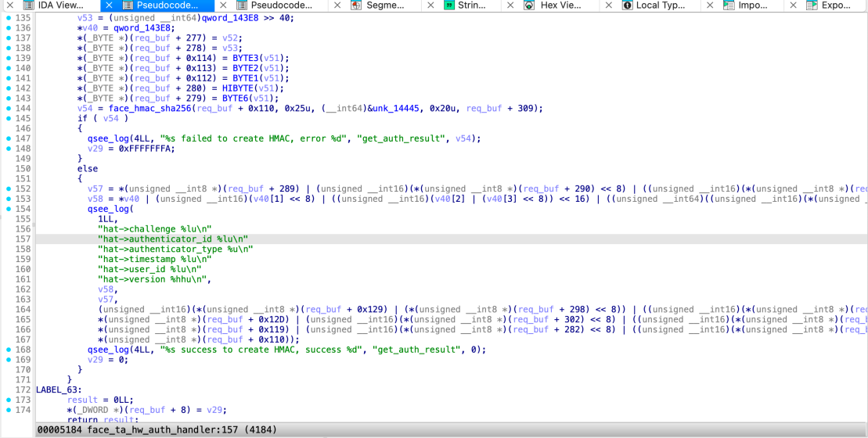This screenshot has width=868, height=438.
Task: Close the Segments tab
Action: click(x=337, y=5)
